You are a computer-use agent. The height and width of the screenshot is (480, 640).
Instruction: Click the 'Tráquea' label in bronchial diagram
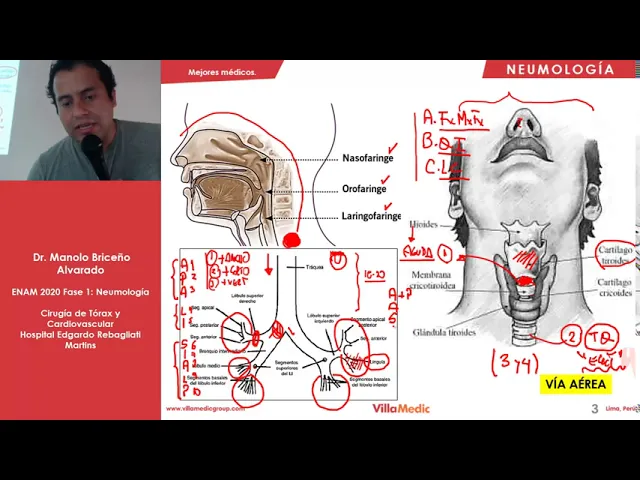[315, 267]
